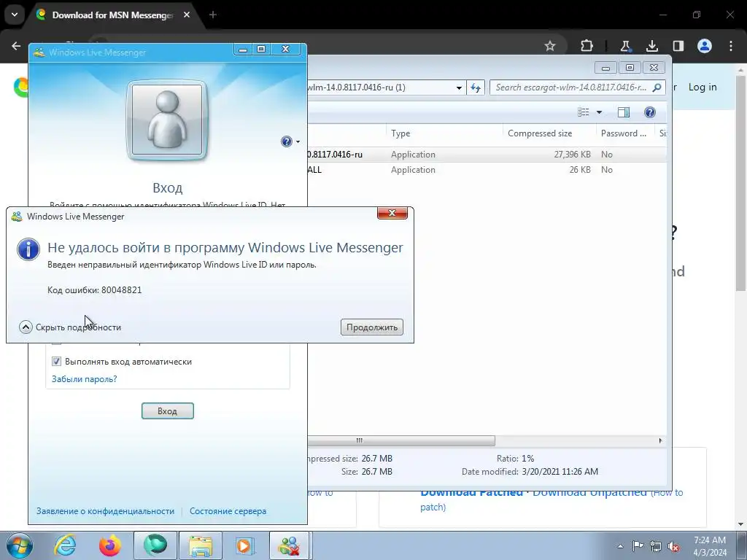The width and height of the screenshot is (747, 560).
Task: Open the tab search dropdown arrow
Action: [x=15, y=15]
